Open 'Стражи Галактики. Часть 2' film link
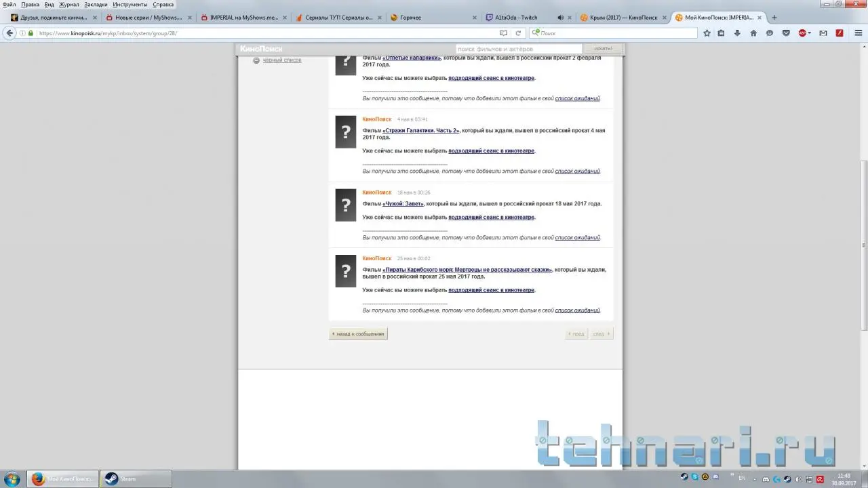868x488 pixels. 421,130
